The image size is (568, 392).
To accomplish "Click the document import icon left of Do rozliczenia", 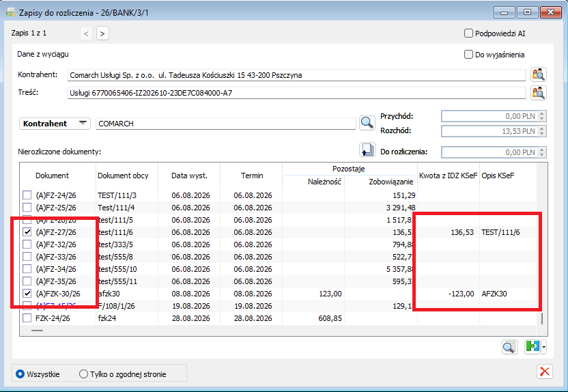I will tap(367, 150).
